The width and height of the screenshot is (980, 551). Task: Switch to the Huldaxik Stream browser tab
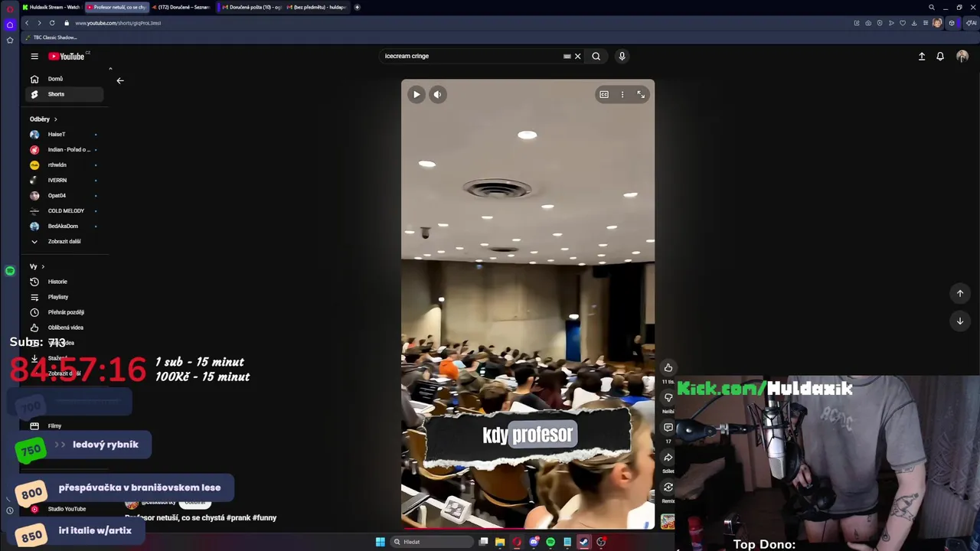click(x=51, y=7)
